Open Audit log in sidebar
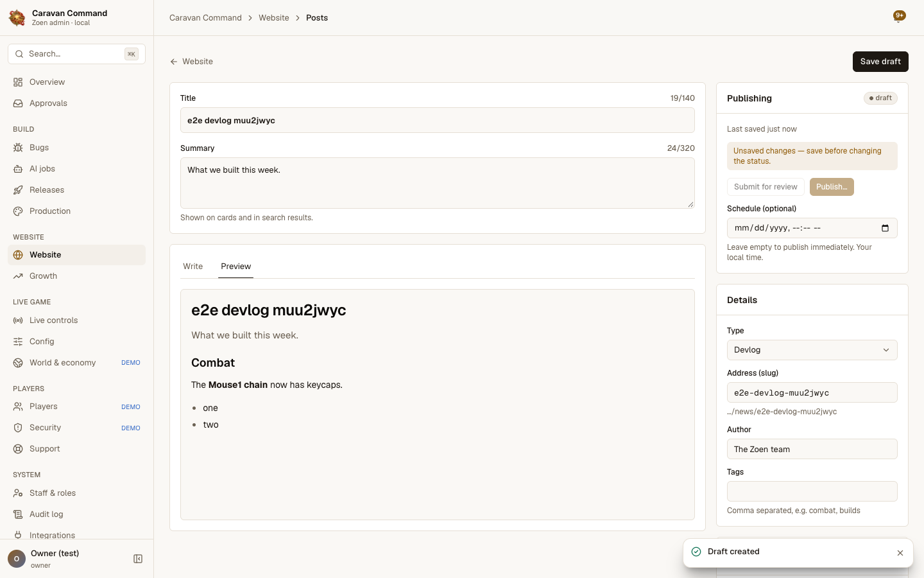The height and width of the screenshot is (578, 924). coord(76,514)
